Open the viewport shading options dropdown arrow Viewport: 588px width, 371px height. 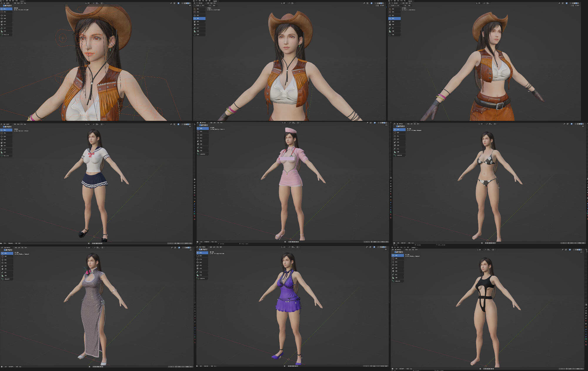coord(192,4)
